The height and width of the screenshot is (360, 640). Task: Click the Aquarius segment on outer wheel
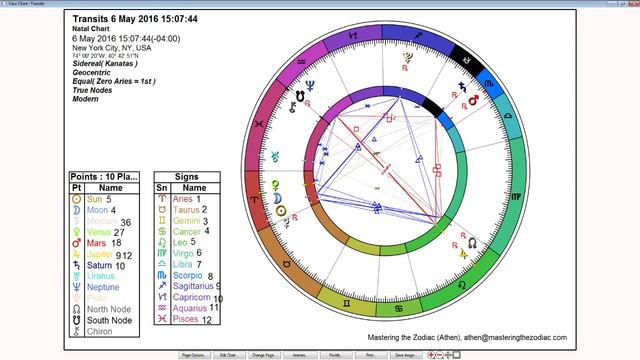tap(301, 62)
